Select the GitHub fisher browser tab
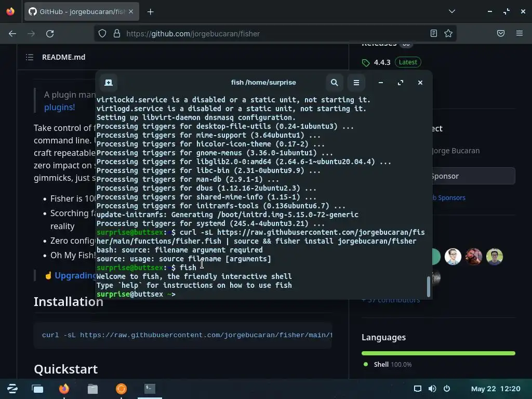The image size is (532, 399). pyautogui.click(x=82, y=11)
